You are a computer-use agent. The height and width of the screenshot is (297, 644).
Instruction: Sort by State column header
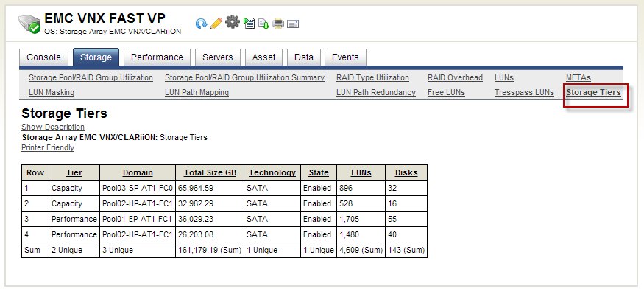pos(319,172)
